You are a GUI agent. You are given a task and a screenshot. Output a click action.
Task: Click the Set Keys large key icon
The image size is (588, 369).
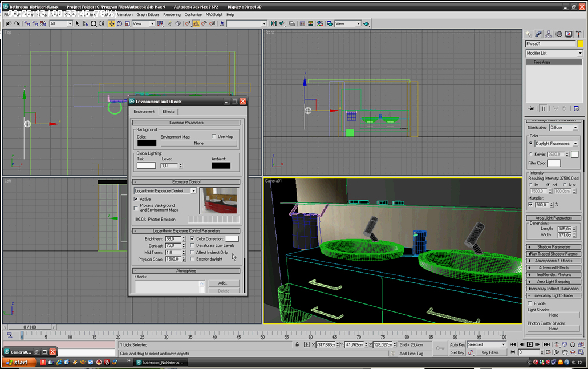(440, 348)
